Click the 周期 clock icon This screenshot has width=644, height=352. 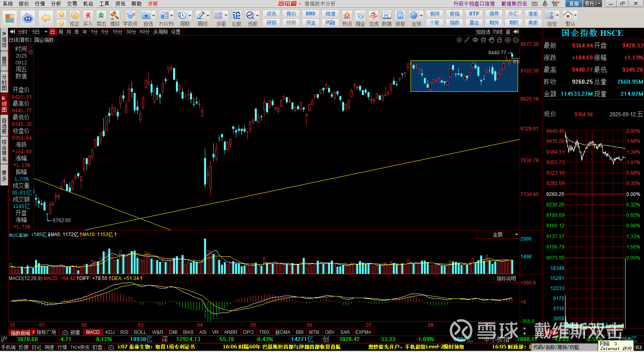click(182, 16)
